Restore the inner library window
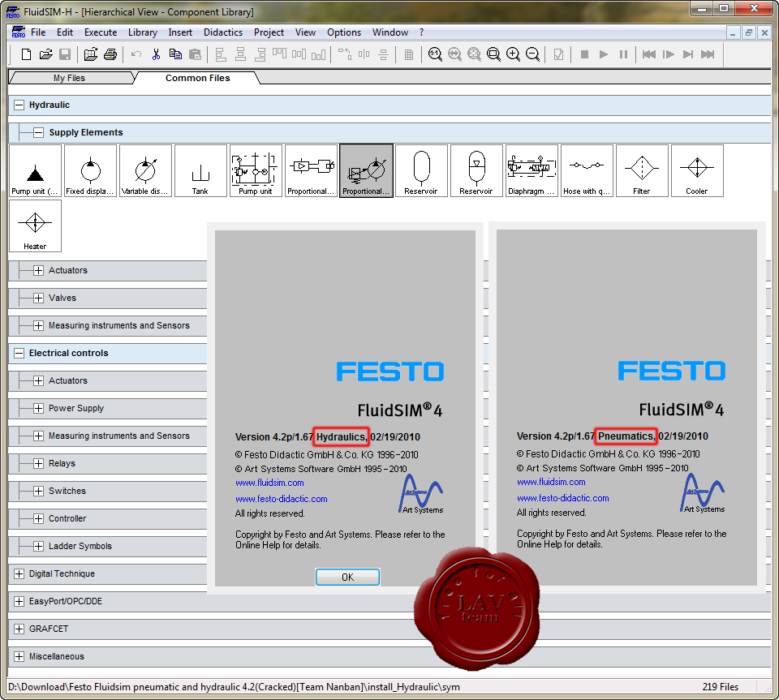 click(748, 32)
